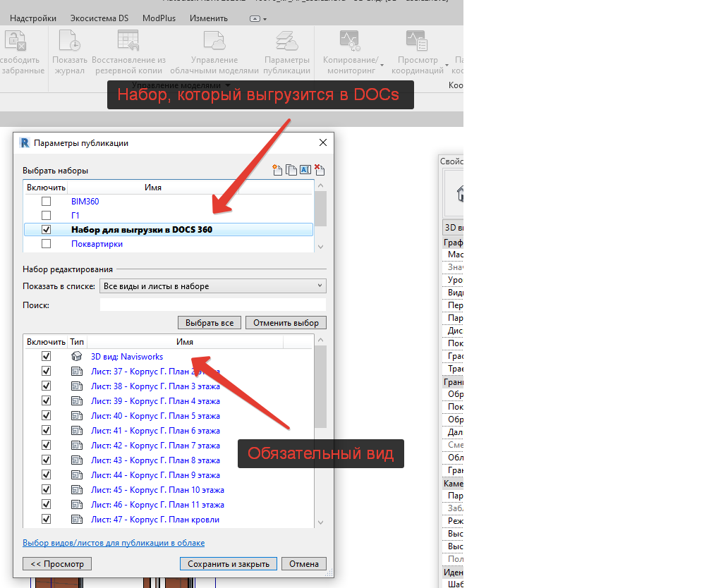Click the Отмена button
Viewport: 716px width, 588px height.
[303, 564]
